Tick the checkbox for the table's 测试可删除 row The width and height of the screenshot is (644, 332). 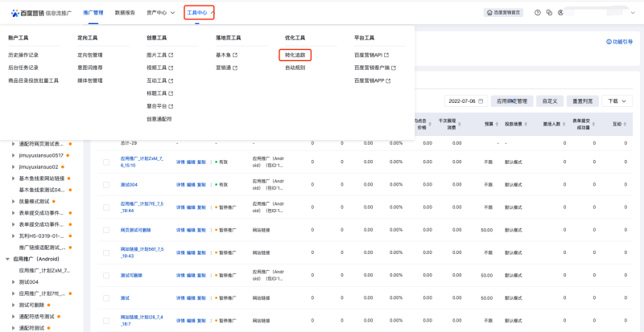click(x=106, y=276)
